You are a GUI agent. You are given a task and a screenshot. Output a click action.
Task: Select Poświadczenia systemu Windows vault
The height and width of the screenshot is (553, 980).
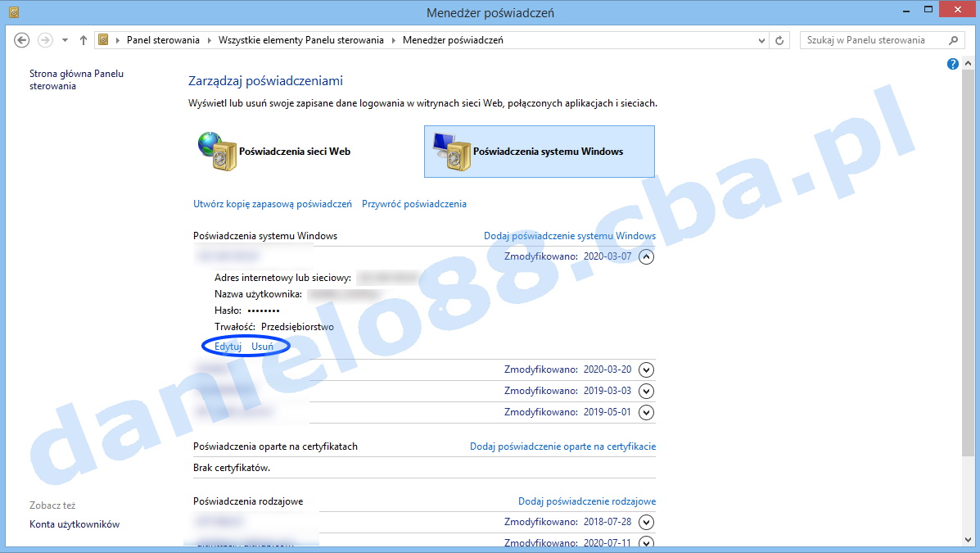[539, 152]
